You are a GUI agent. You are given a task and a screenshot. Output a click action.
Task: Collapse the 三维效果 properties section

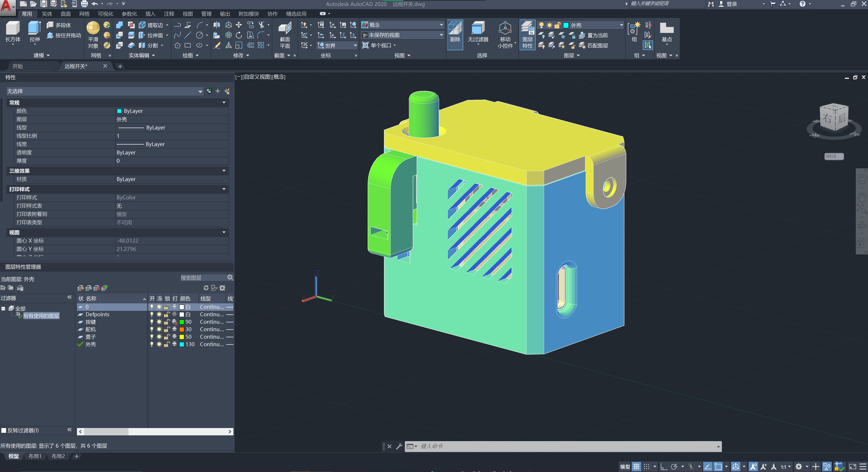click(224, 171)
